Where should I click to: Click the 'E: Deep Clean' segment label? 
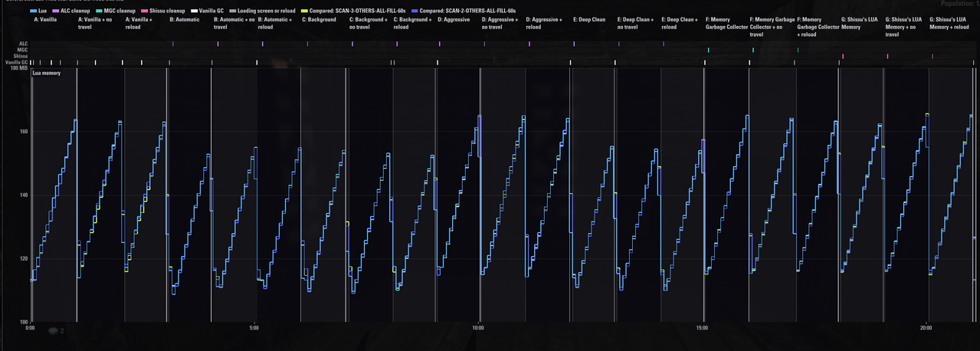[x=589, y=20]
